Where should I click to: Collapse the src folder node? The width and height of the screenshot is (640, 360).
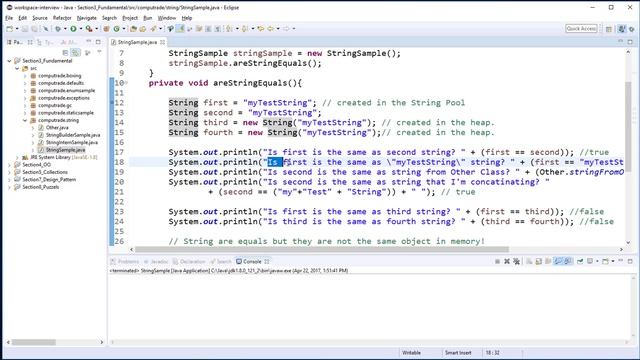[17, 68]
